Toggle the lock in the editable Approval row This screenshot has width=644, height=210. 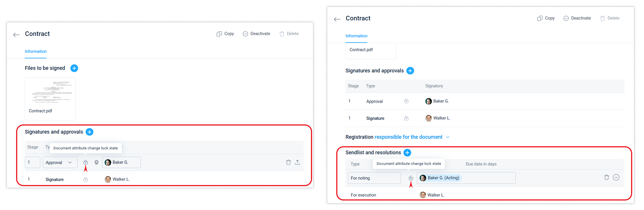pyautogui.click(x=86, y=162)
